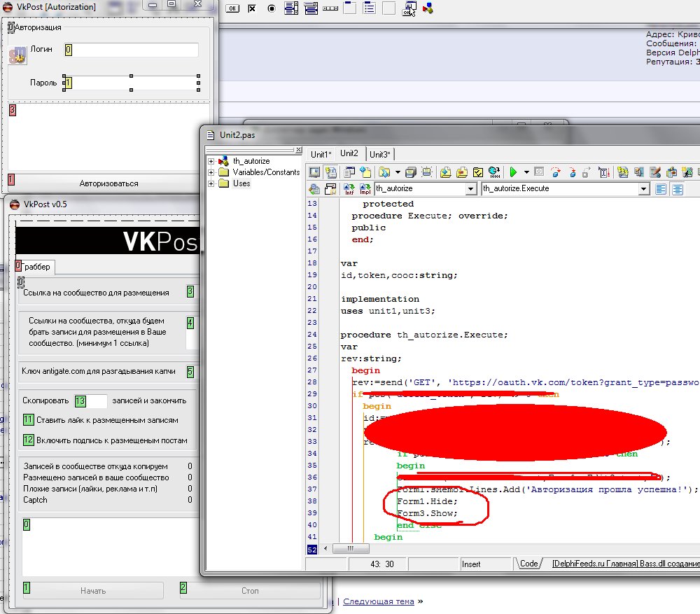This screenshot has width=700, height=614.
Task: Expand the Uses tree node
Action: [x=211, y=183]
